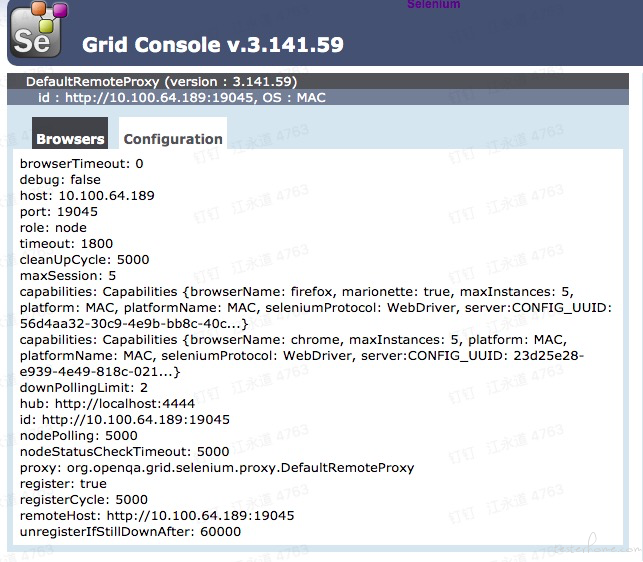Click the nodePolling: 5000 entry
643x562 pixels.
[78, 436]
